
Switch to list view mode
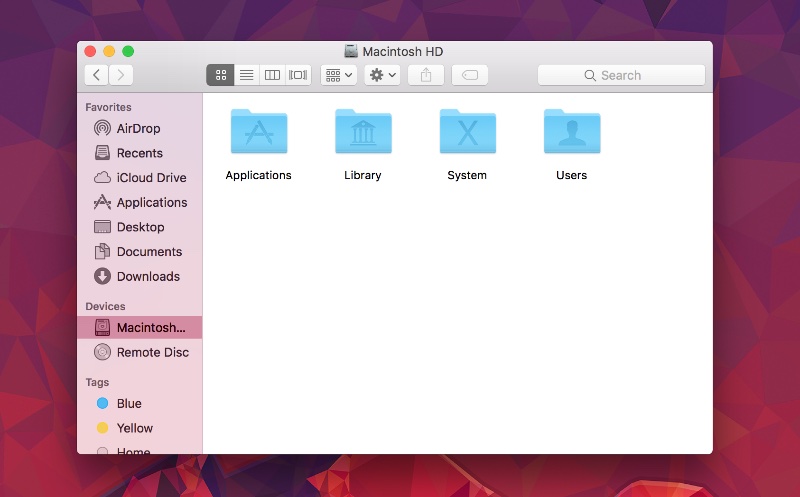[x=246, y=75]
